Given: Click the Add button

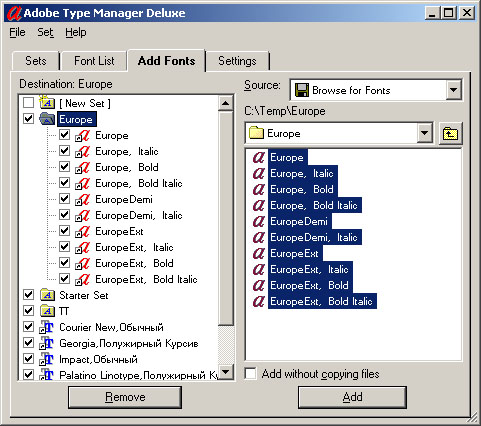Looking at the screenshot, I should [x=352, y=397].
